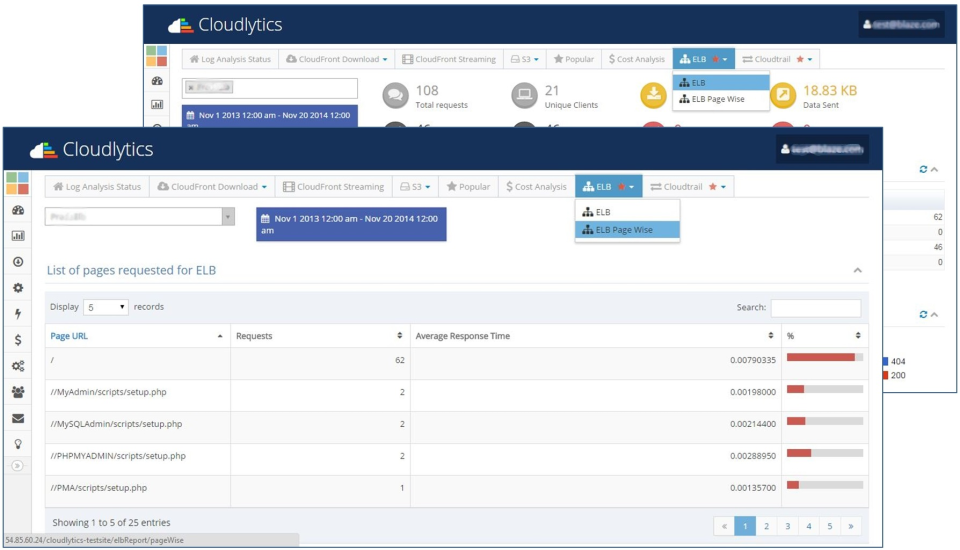960x550 pixels.
Task: Open Cloudtrail dropdown tab in back window
Action: tap(777, 59)
